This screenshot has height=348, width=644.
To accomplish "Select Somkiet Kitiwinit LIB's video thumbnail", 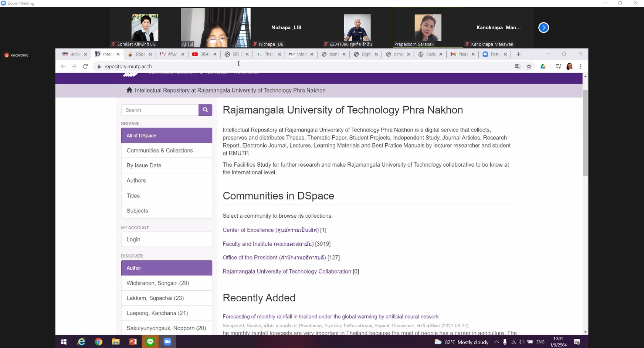I will [x=145, y=28].
